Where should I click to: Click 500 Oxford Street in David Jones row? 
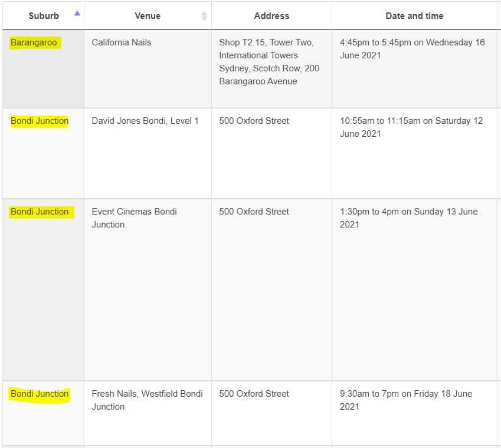coord(254,121)
